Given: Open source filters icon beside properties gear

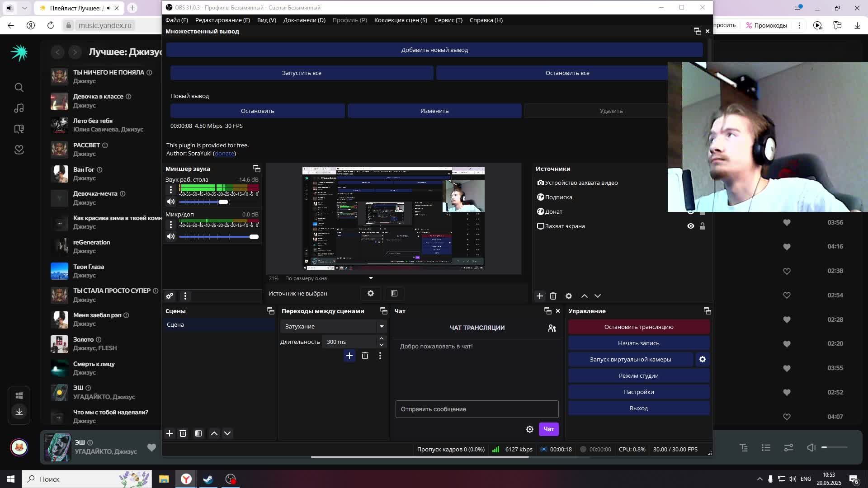Looking at the screenshot, I should coord(394,293).
